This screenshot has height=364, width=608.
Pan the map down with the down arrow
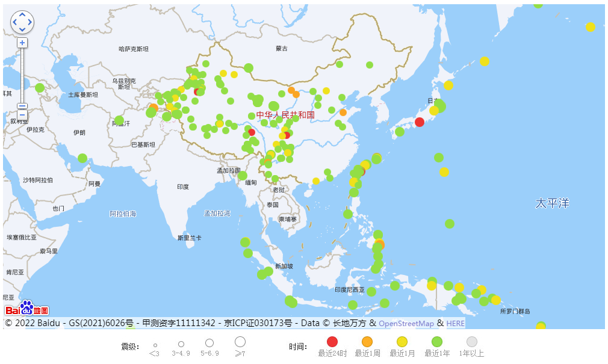click(22, 29)
